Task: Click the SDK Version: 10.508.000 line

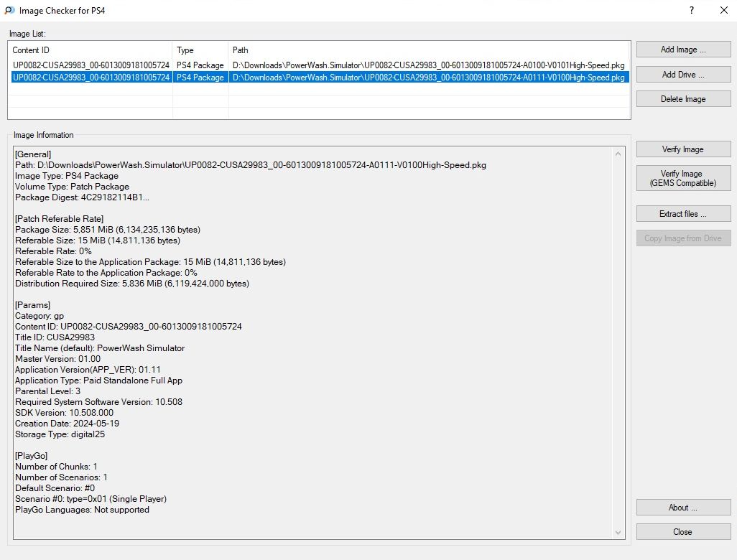Action: (x=65, y=413)
